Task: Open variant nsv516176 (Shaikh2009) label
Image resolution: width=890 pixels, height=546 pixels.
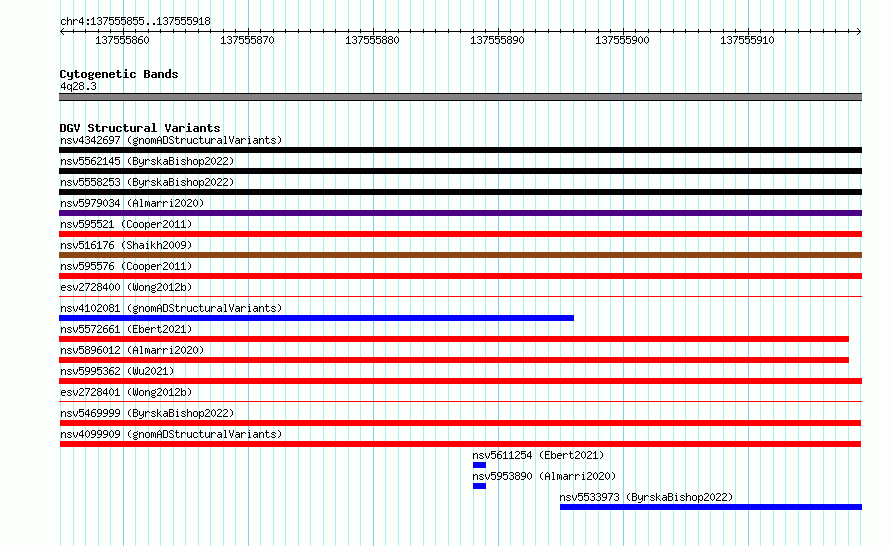Action: pyautogui.click(x=126, y=245)
